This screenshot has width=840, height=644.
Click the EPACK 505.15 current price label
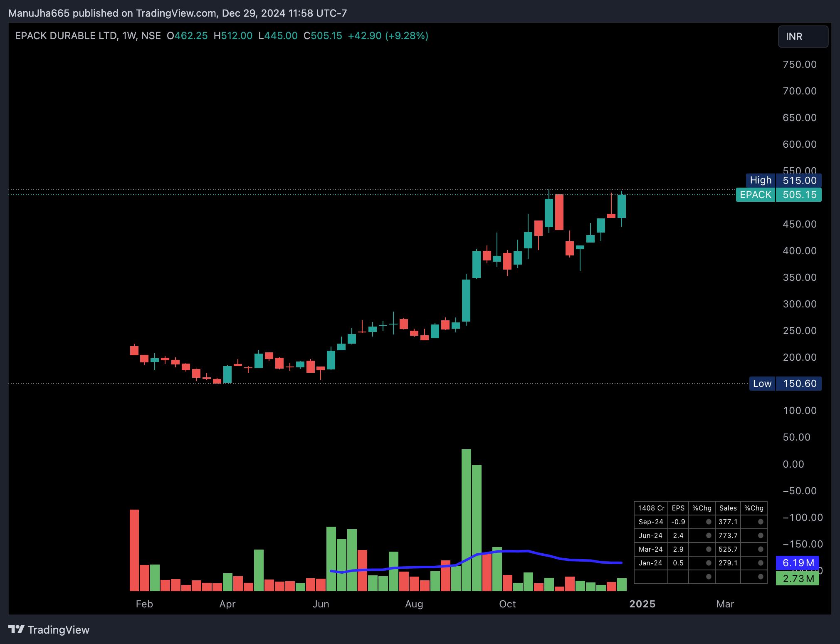[778, 195]
